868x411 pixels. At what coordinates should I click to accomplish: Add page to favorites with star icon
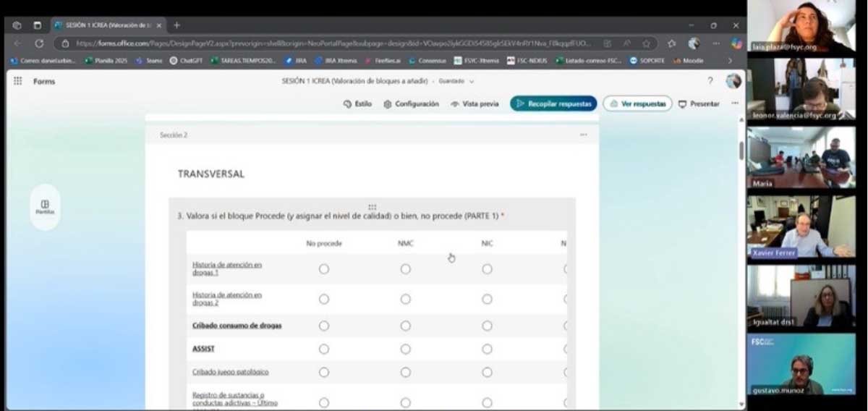click(647, 43)
